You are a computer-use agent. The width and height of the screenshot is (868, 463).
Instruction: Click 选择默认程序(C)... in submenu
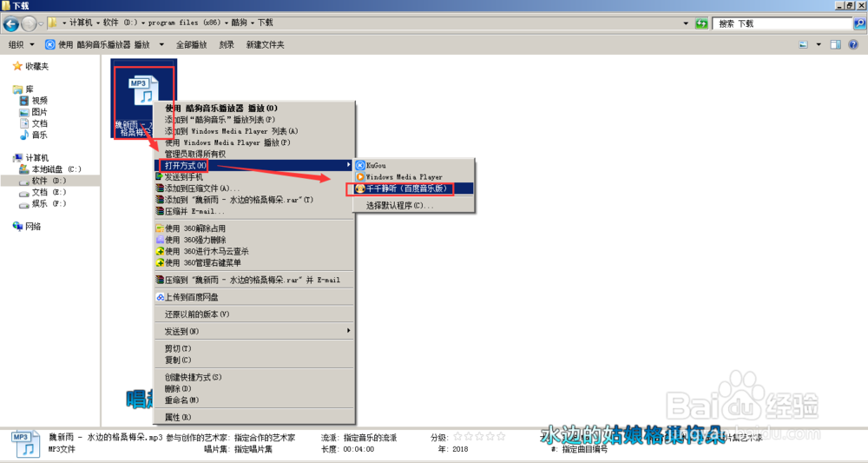(414, 206)
